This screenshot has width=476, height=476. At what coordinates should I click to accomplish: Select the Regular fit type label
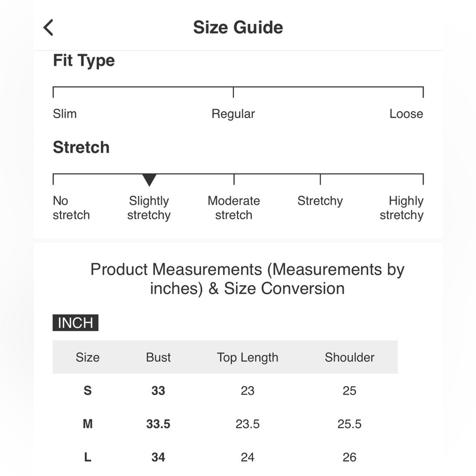(x=233, y=114)
